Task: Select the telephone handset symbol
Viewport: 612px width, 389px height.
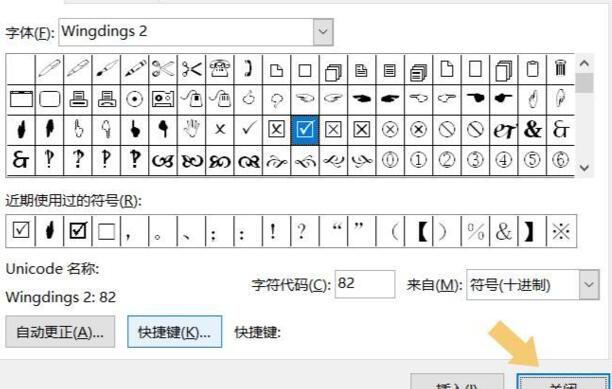Action: 248,69
